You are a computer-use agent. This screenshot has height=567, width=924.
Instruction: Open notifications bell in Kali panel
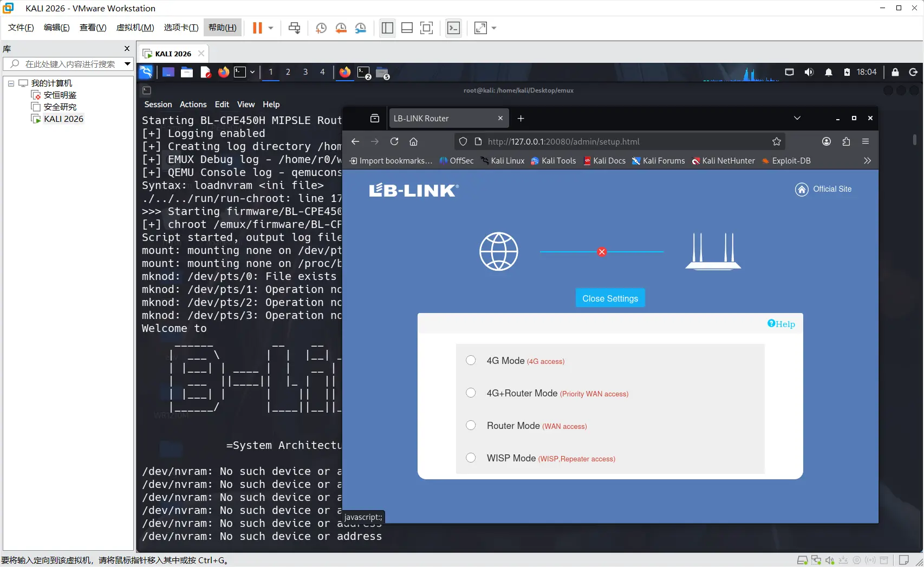828,72
